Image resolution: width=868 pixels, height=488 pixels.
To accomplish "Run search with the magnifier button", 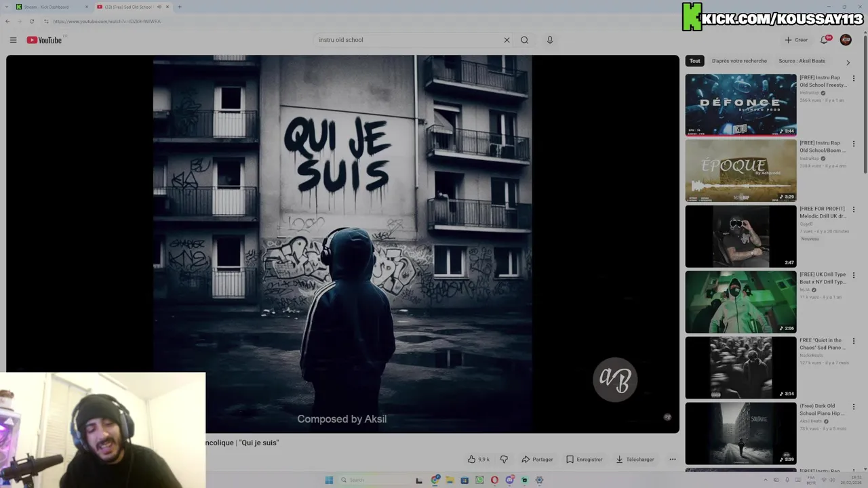I will [x=524, y=40].
